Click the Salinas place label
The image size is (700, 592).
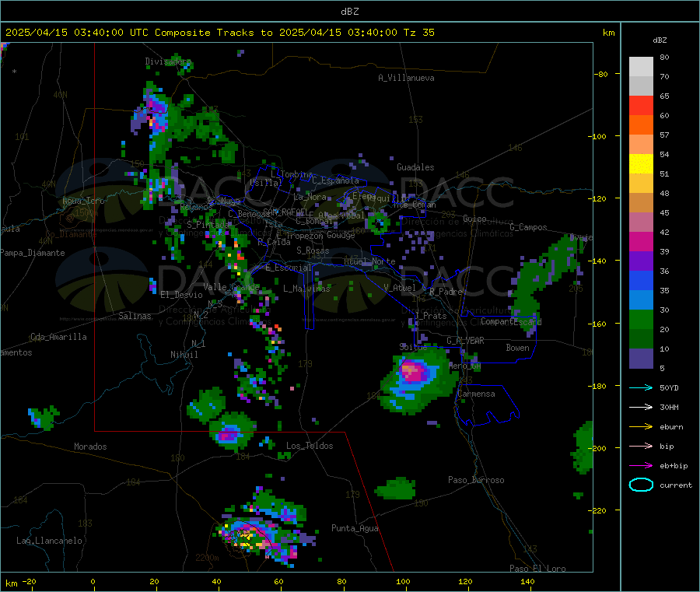coord(135,316)
